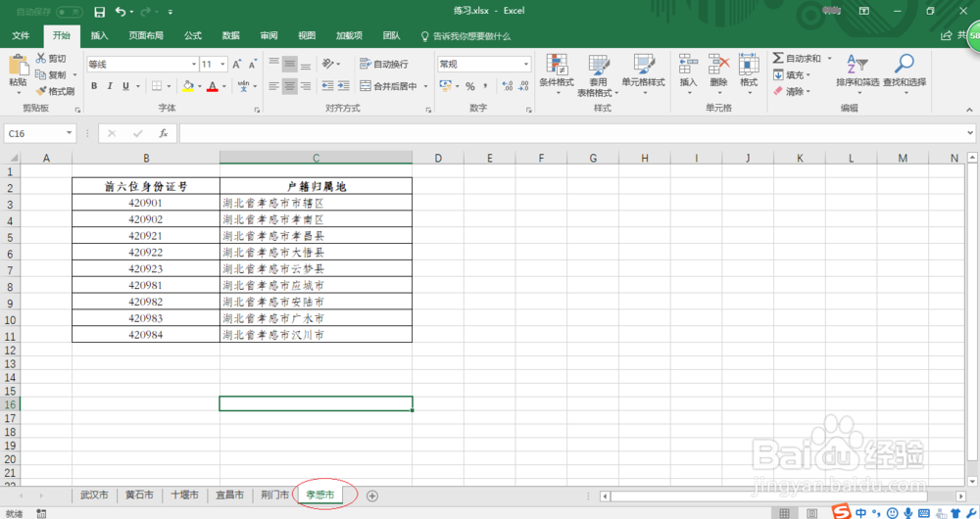The width and height of the screenshot is (980, 519).
Task: Click AutoSum (自动求和)
Action: coord(797,58)
